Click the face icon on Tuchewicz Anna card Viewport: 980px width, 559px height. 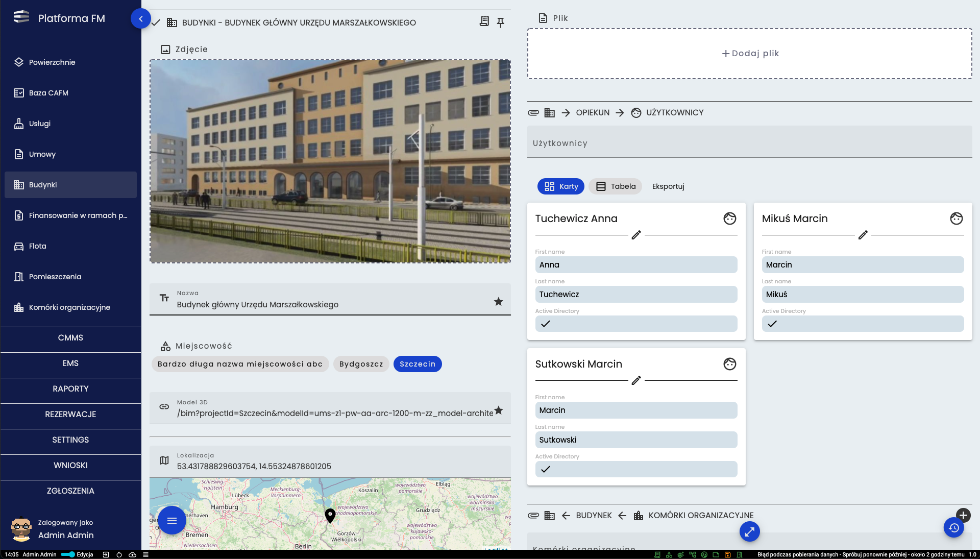point(730,218)
